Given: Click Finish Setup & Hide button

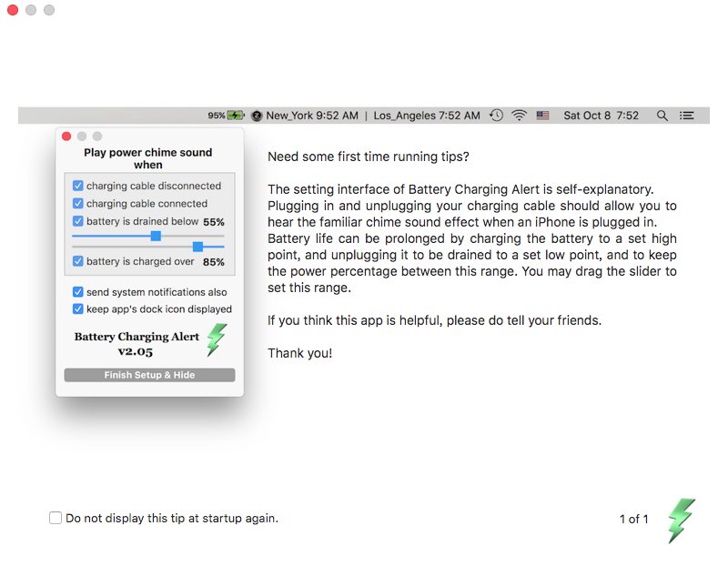Looking at the screenshot, I should click(x=149, y=375).
